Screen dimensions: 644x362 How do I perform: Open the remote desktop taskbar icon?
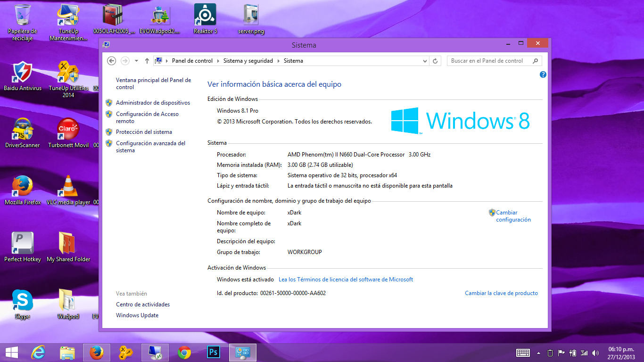coord(155,353)
